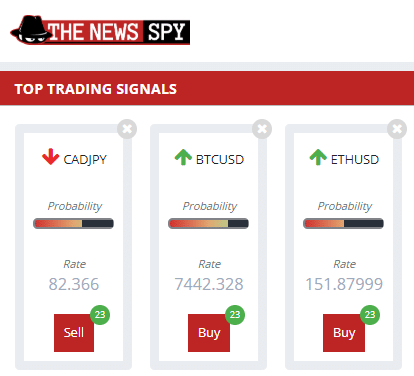Click the CADJPY rate value 82.366

pyautogui.click(x=74, y=284)
